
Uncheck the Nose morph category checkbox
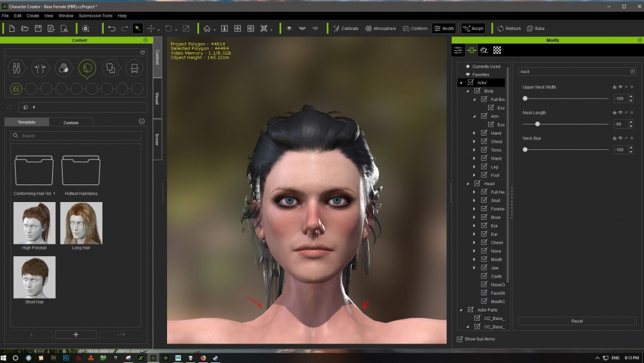point(484,251)
